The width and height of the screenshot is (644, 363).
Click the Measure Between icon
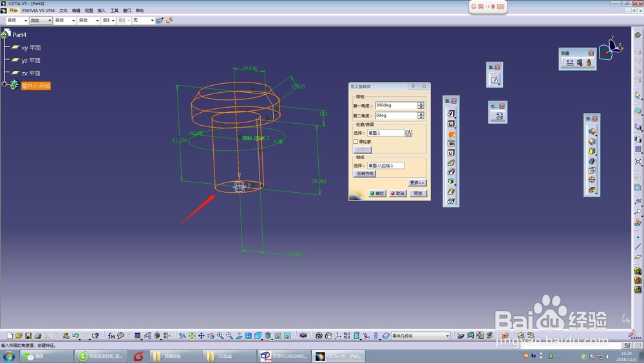[570, 63]
